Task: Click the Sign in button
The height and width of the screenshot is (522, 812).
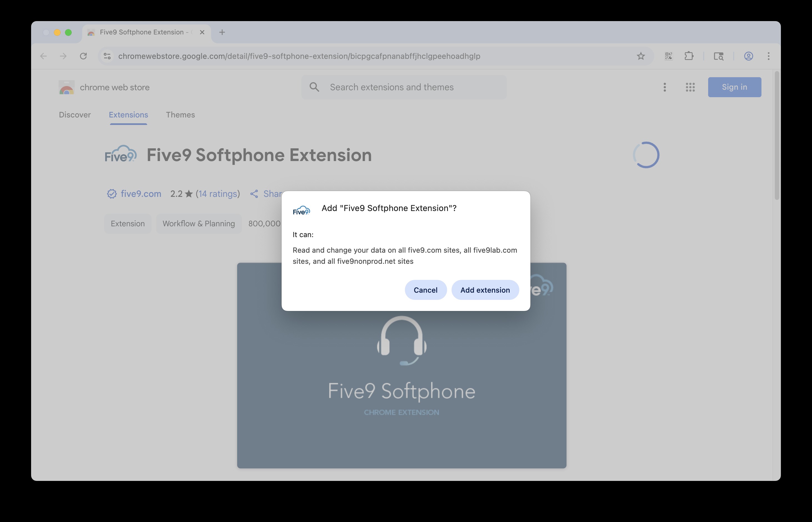Action: [734, 87]
